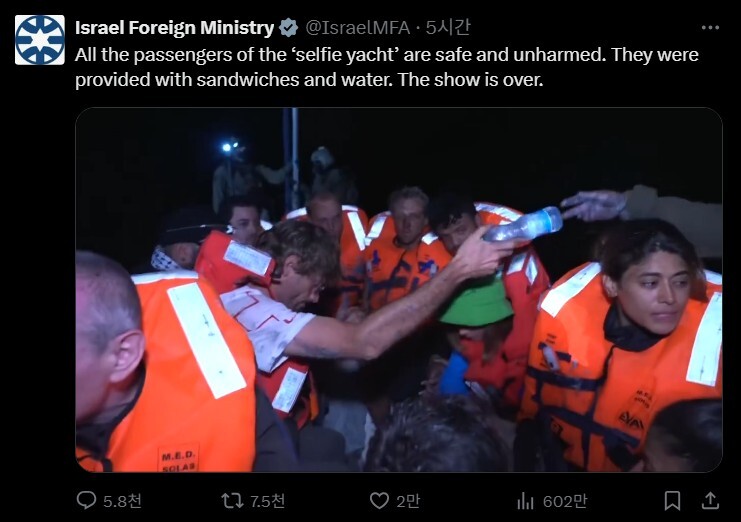This screenshot has width=741, height=522.
Task: Click the verified checkmark badge
Action: 288,28
